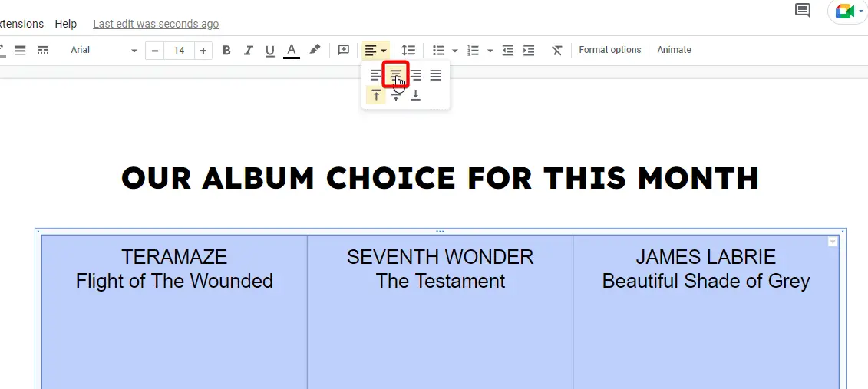This screenshot has height=389, width=868.
Task: Open the Help menu
Action: (x=66, y=24)
